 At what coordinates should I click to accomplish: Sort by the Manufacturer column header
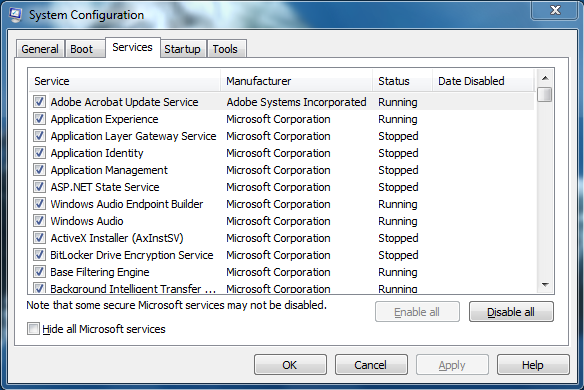pyautogui.click(x=296, y=81)
